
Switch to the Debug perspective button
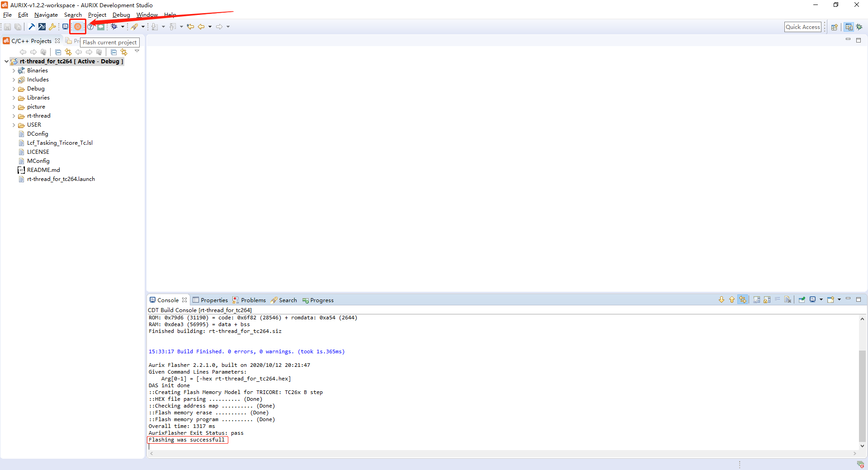(859, 27)
